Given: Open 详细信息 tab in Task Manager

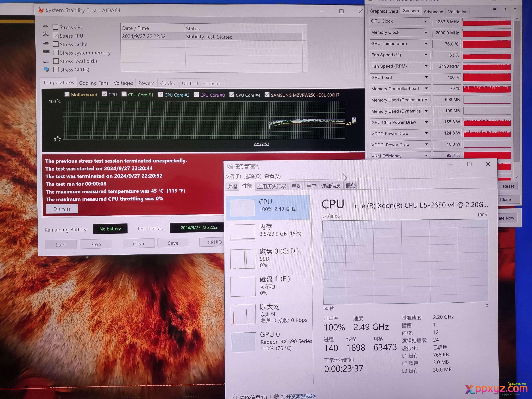Looking at the screenshot, I should 331,186.
